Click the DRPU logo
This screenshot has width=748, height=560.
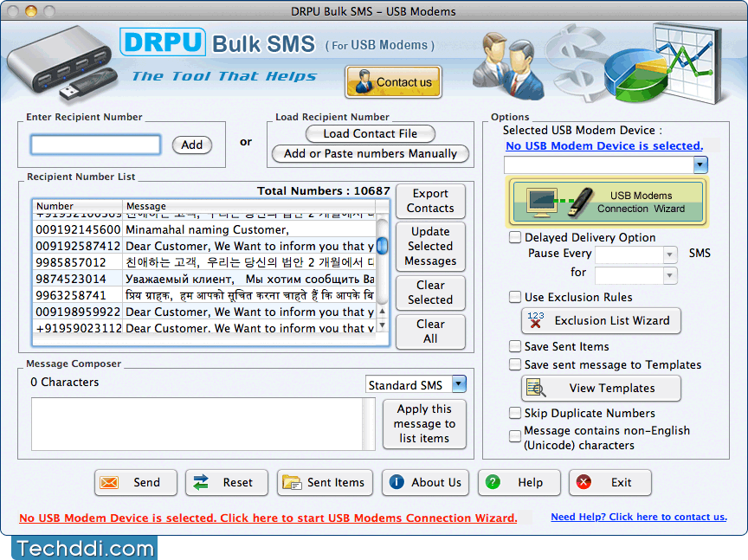163,42
